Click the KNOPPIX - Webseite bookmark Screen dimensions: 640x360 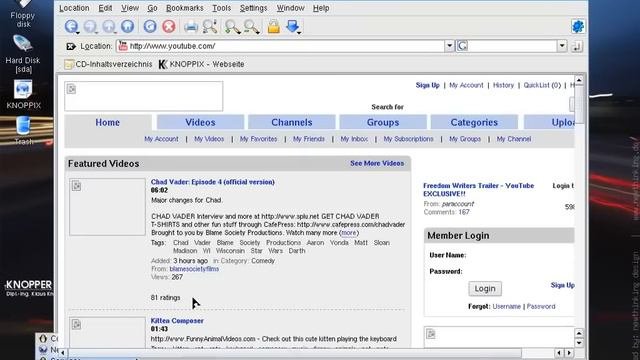(201, 64)
